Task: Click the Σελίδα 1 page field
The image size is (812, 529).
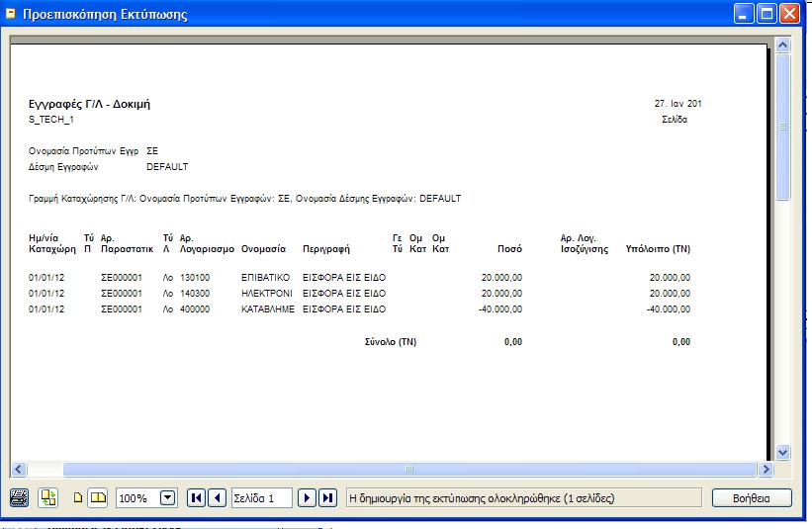Action: (261, 498)
